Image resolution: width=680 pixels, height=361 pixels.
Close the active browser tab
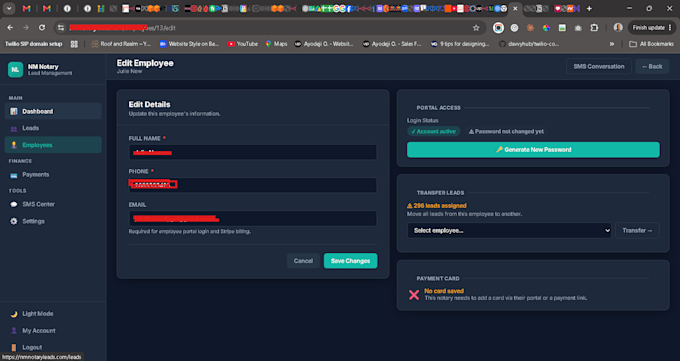515,8
